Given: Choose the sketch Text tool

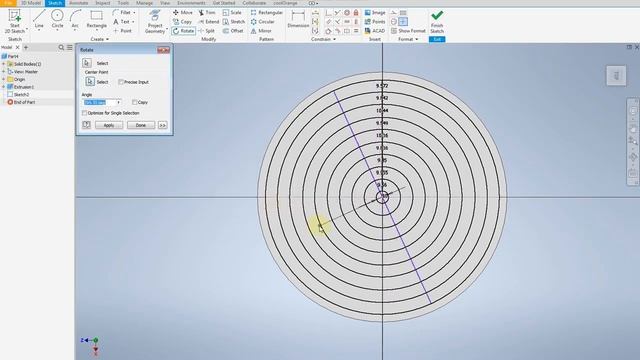Looking at the screenshot, I should click(123, 22).
